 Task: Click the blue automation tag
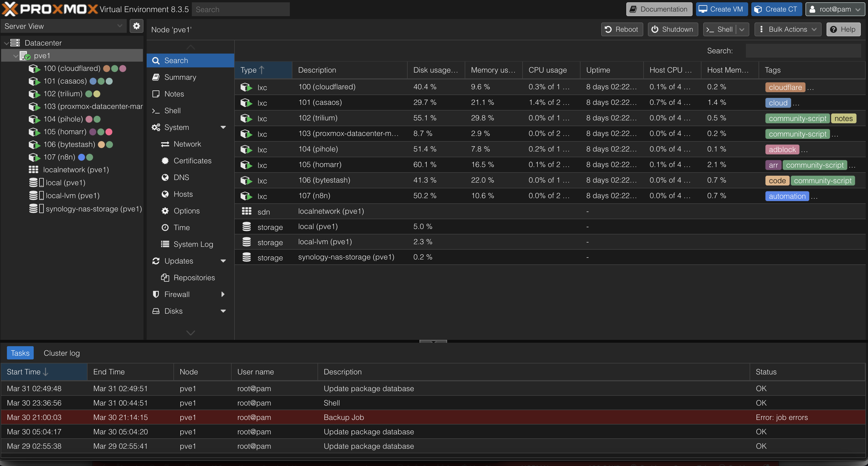point(787,196)
